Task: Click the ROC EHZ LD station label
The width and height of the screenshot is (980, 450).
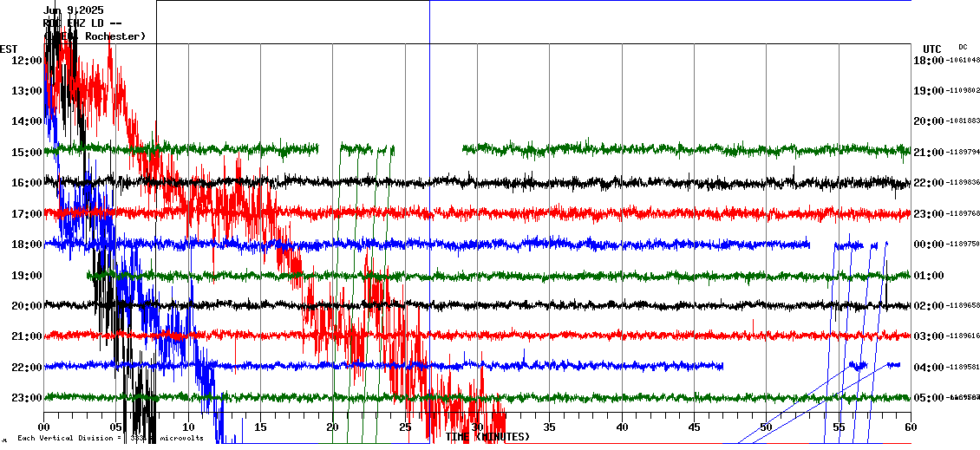Action: coord(82,23)
